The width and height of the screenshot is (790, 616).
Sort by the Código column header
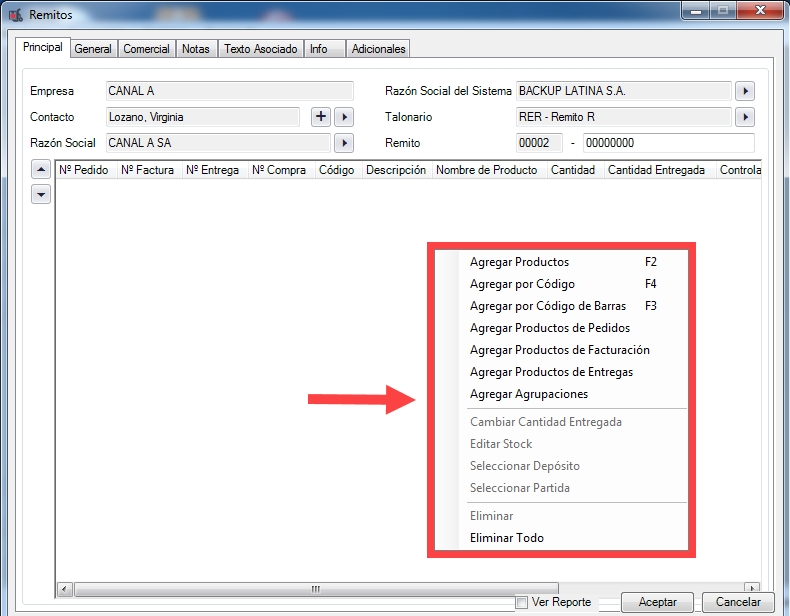point(339,170)
